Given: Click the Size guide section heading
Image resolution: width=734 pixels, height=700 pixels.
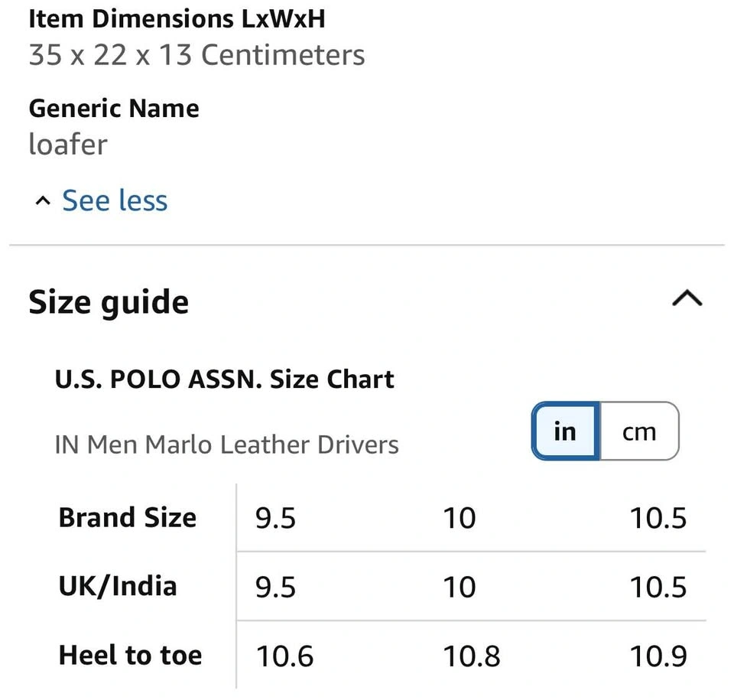Looking at the screenshot, I should (109, 302).
